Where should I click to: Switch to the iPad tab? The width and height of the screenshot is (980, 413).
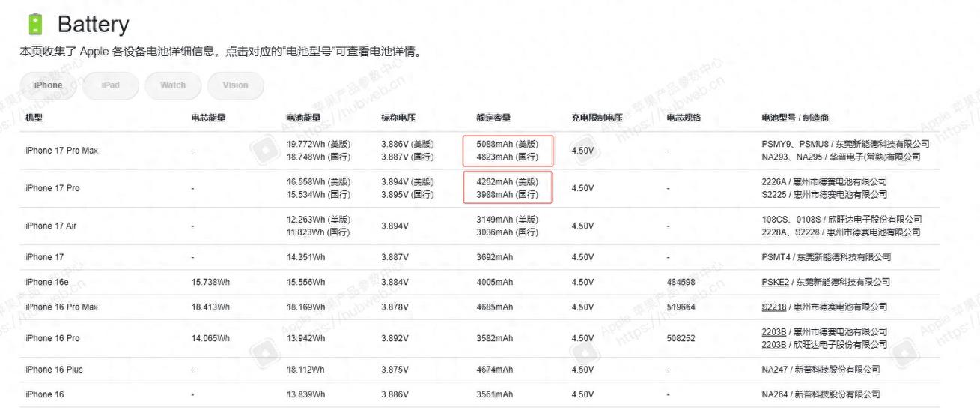click(x=111, y=85)
